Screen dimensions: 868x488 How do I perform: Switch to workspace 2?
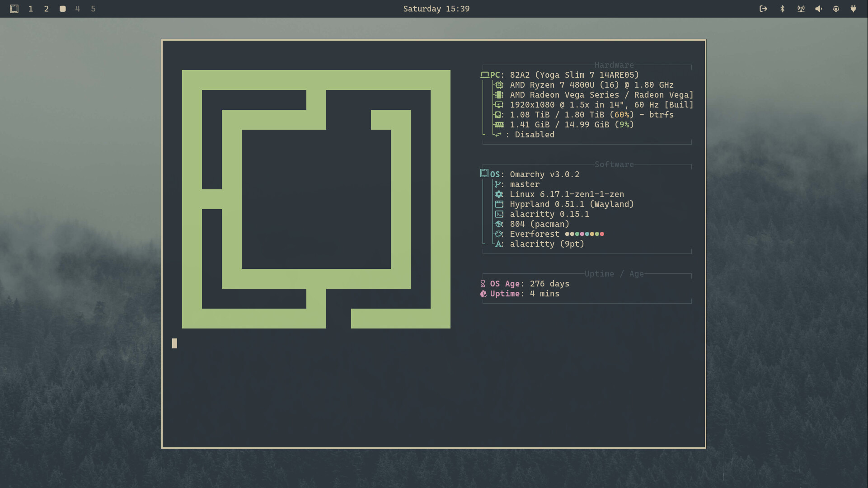(x=46, y=9)
